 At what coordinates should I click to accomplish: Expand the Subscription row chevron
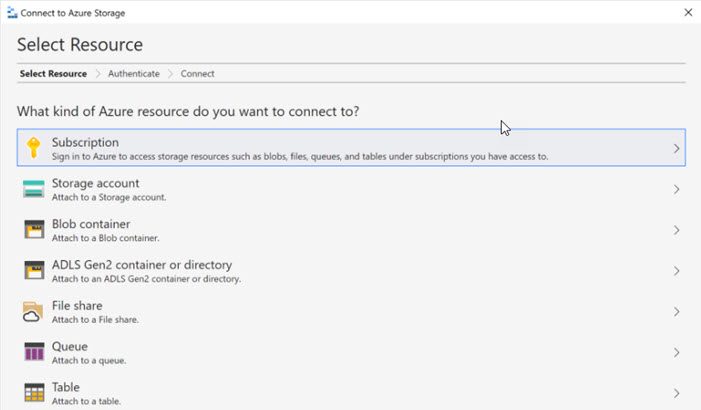pos(677,149)
